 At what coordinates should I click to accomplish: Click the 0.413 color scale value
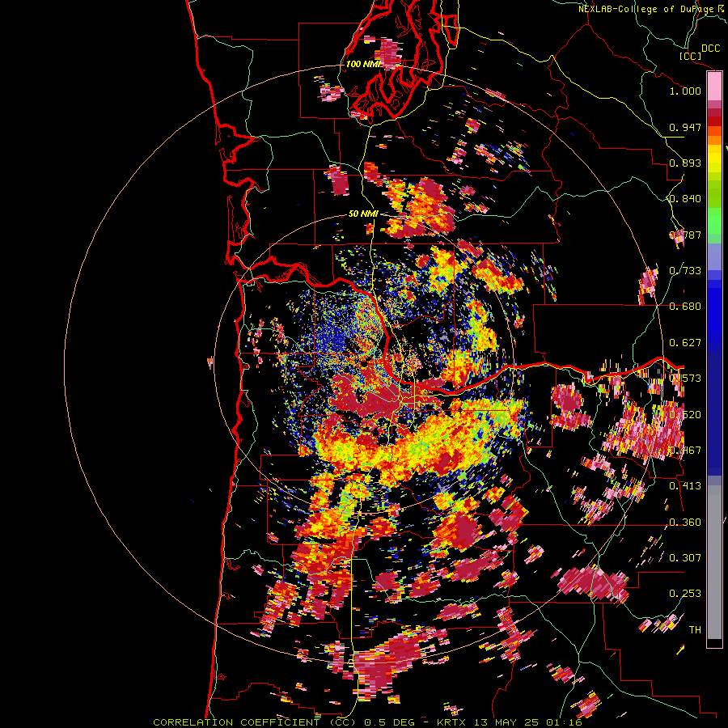685,486
